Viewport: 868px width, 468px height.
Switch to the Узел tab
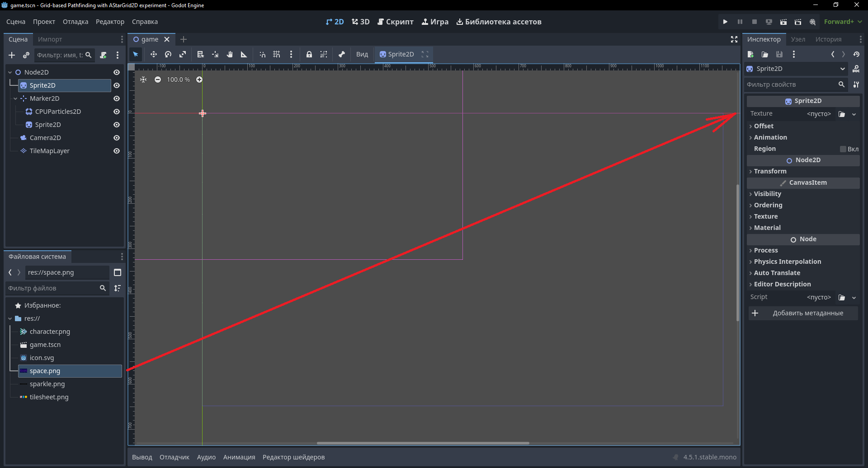(x=798, y=39)
